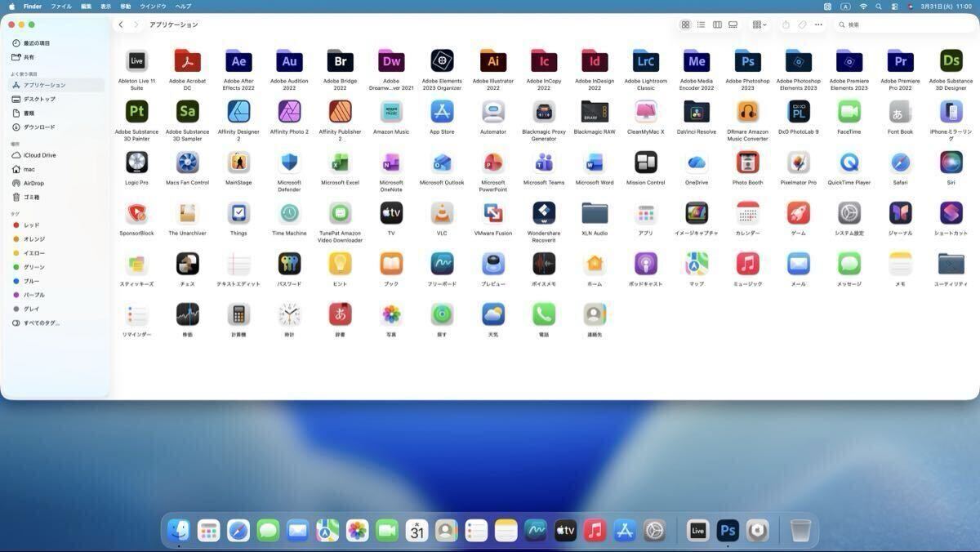Click the Share button in Finder toolbar
The image size is (980, 552).
point(786,24)
